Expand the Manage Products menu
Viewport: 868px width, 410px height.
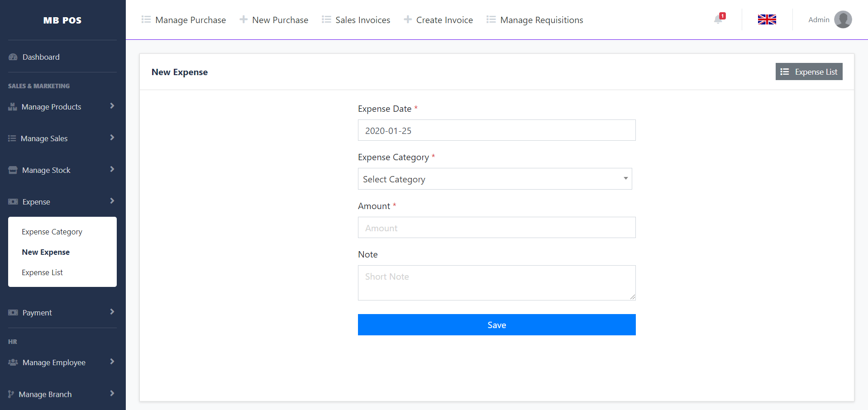pos(112,106)
